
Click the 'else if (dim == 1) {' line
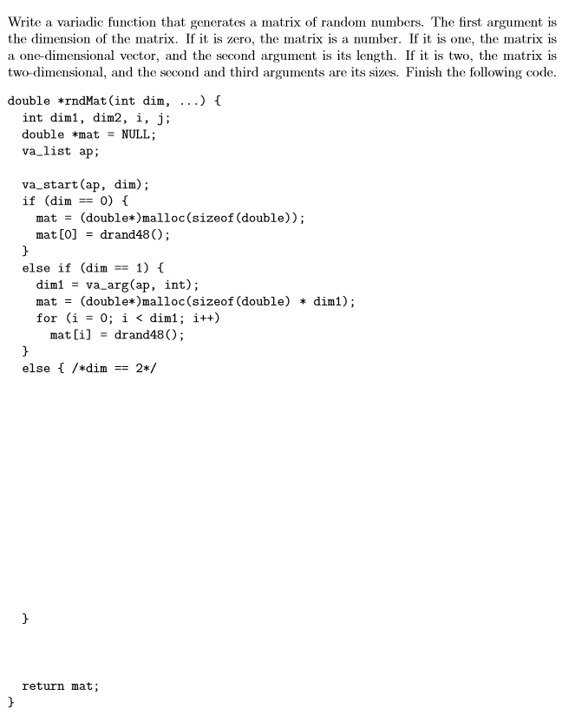(93, 268)
